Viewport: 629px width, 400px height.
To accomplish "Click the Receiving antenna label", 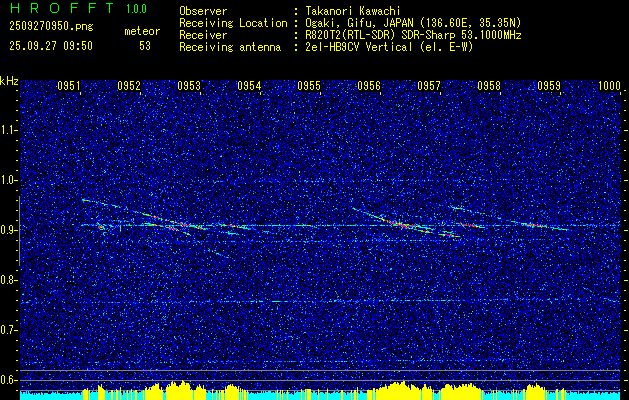I will point(230,47).
